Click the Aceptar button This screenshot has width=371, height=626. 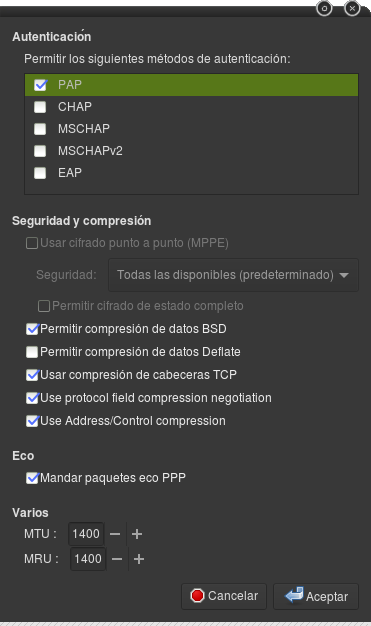click(316, 596)
